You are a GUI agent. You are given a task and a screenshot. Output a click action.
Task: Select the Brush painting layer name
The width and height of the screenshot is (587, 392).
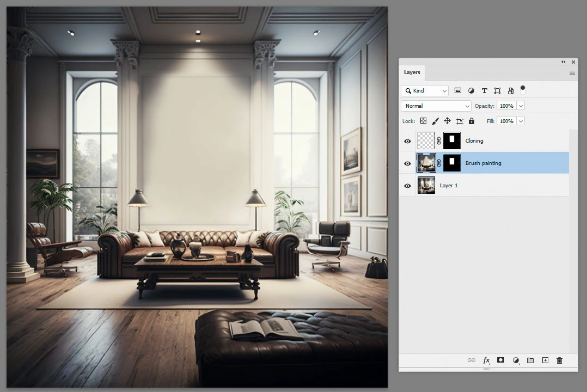tap(484, 163)
